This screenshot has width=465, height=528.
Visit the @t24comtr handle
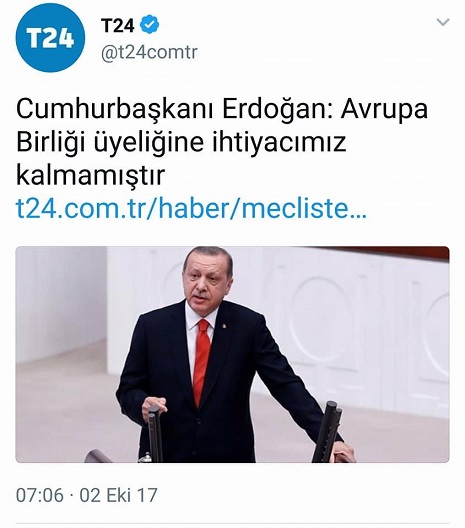[x=149, y=52]
